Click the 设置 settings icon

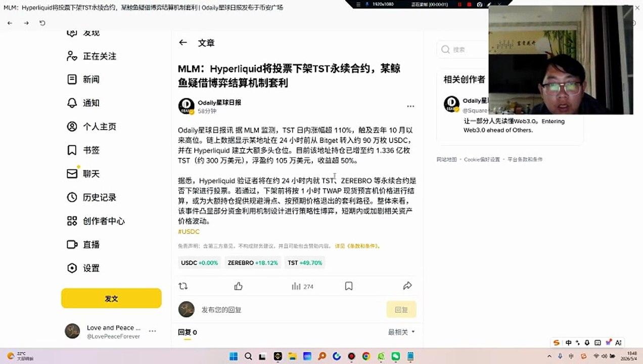point(72,268)
